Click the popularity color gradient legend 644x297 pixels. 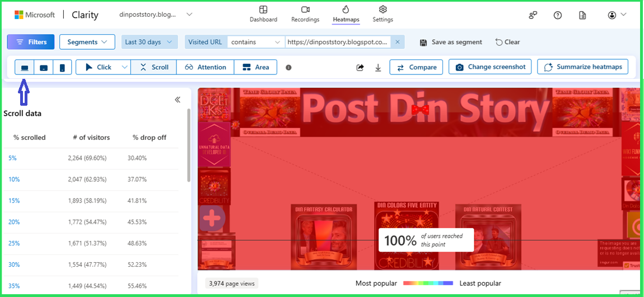click(x=428, y=283)
